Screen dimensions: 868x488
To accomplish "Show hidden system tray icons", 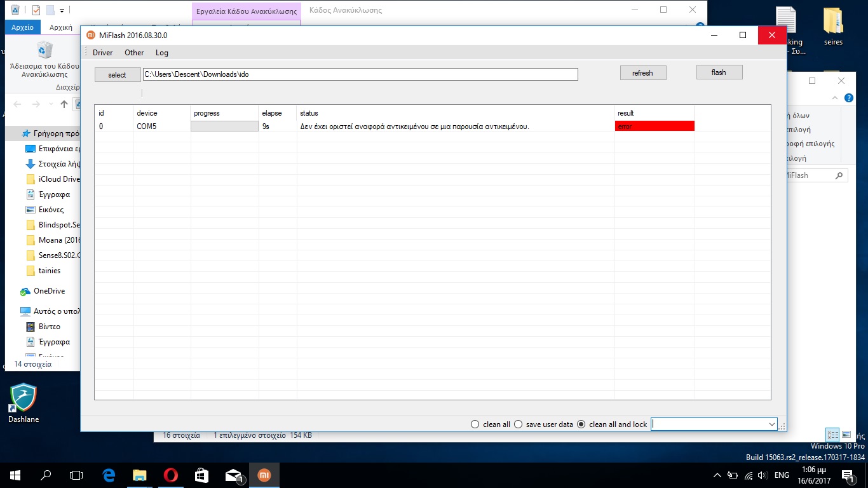I will 717,475.
